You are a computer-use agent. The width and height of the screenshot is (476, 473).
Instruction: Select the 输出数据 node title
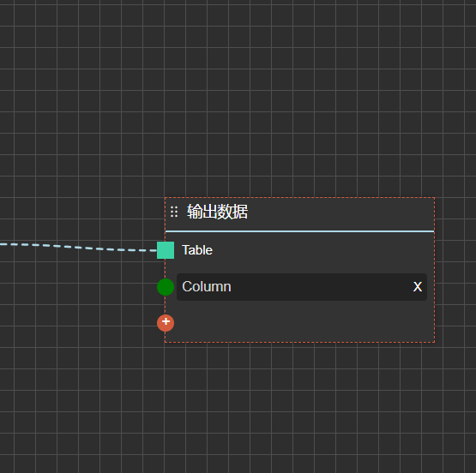217,212
